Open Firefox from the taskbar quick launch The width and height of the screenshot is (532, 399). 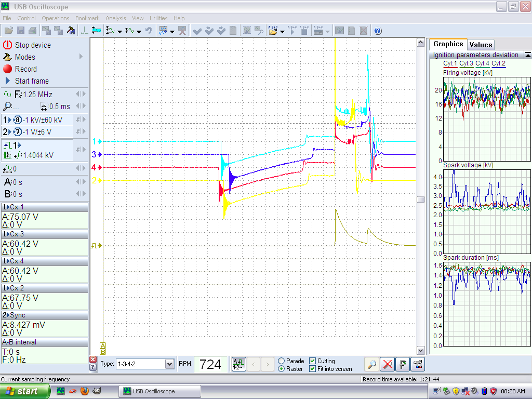(x=84, y=391)
